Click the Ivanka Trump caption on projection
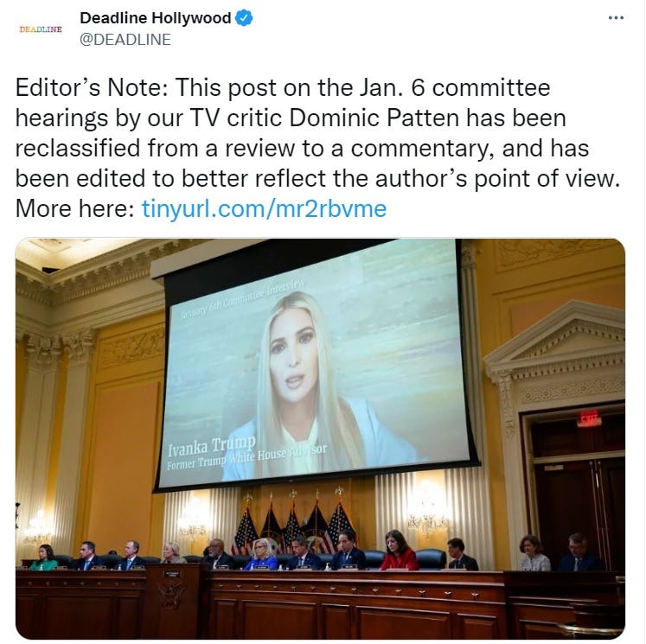The height and width of the screenshot is (644, 646). [x=212, y=446]
